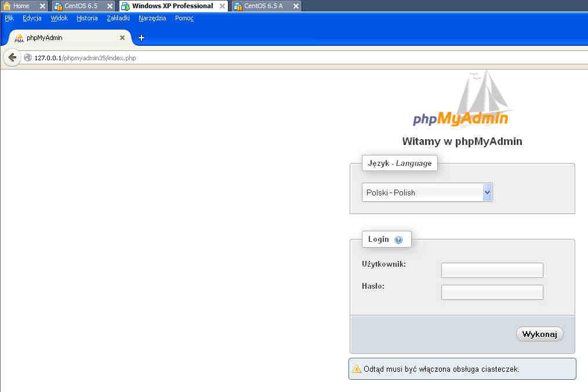The height and width of the screenshot is (392, 588).
Task: Open the Plik menu
Action: click(9, 18)
